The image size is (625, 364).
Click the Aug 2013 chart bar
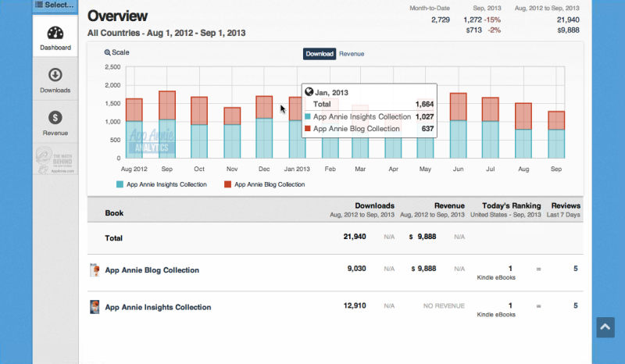click(x=523, y=130)
